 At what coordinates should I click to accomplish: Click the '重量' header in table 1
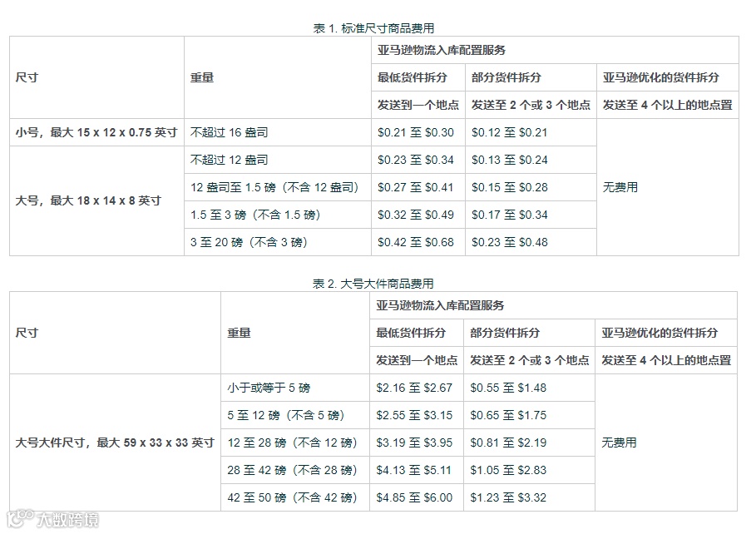[x=202, y=77]
